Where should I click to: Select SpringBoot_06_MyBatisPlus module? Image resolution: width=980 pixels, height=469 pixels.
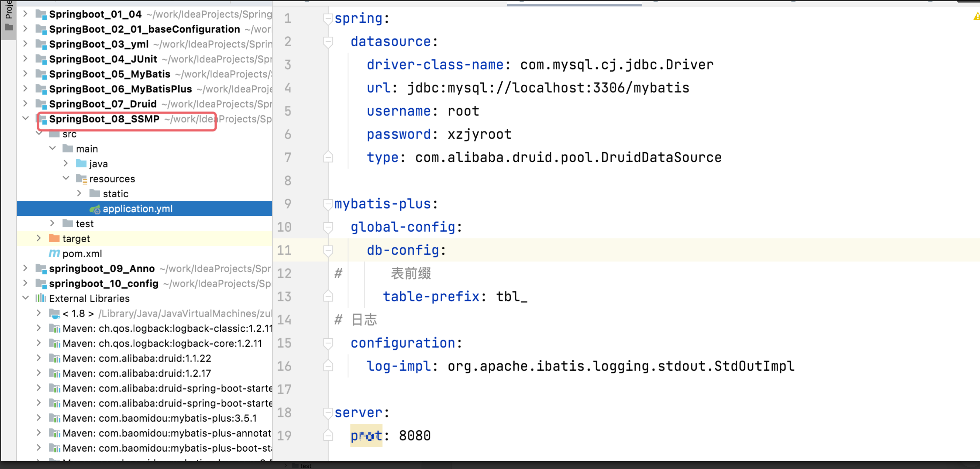click(x=120, y=89)
